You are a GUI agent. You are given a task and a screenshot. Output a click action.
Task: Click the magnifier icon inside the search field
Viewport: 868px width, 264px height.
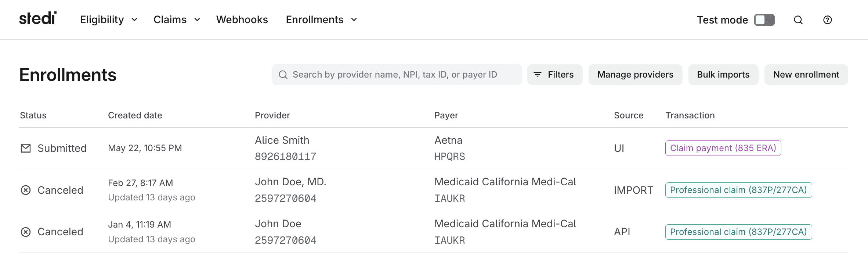[283, 75]
